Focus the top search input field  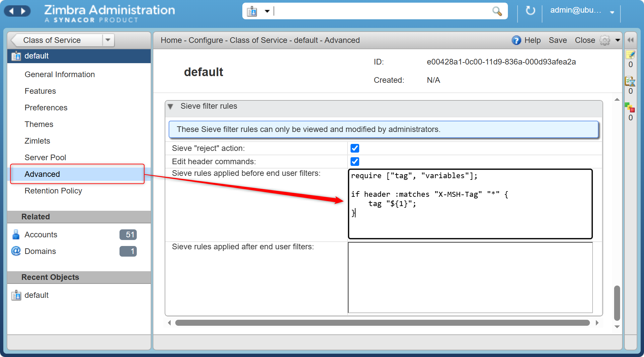(x=382, y=11)
